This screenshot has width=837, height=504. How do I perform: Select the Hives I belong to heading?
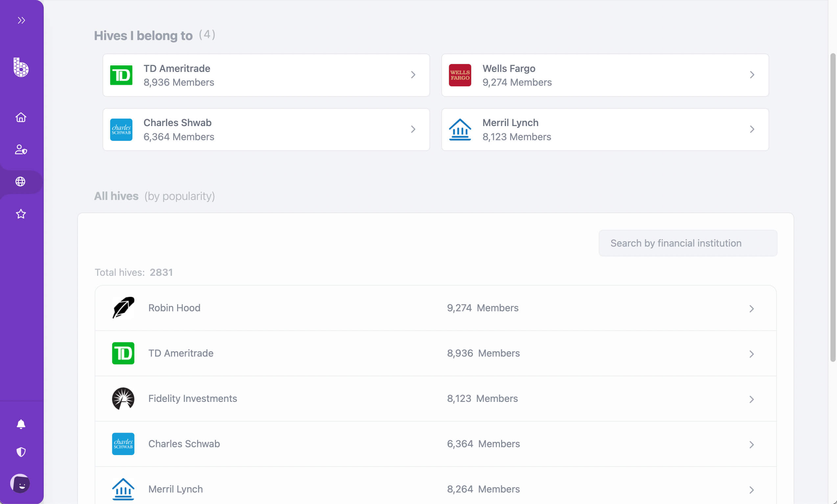point(143,35)
